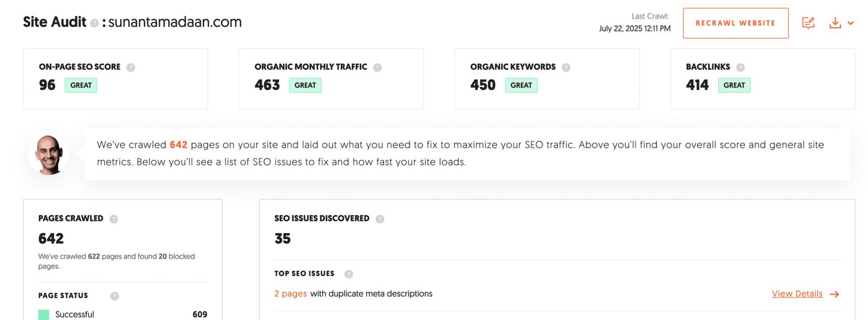Click the Neil Patel avatar thumbnail
Viewport: 868px width, 320px height.
pyautogui.click(x=49, y=155)
